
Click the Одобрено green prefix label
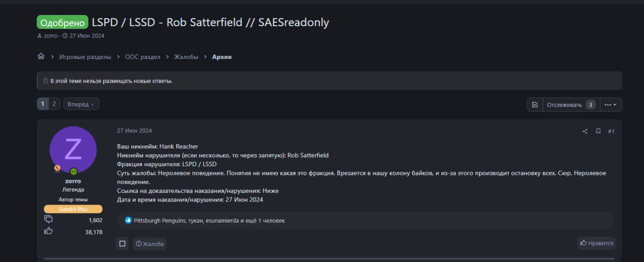tap(62, 22)
